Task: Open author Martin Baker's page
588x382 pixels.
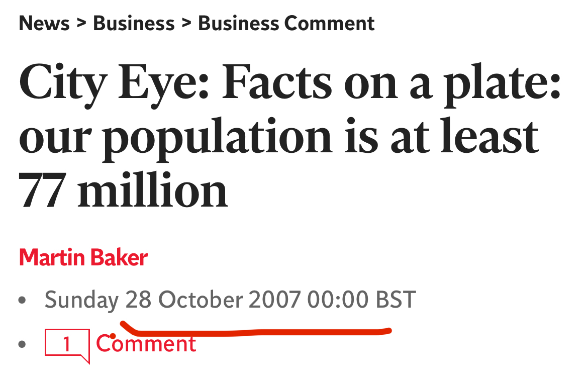Action: click(83, 258)
